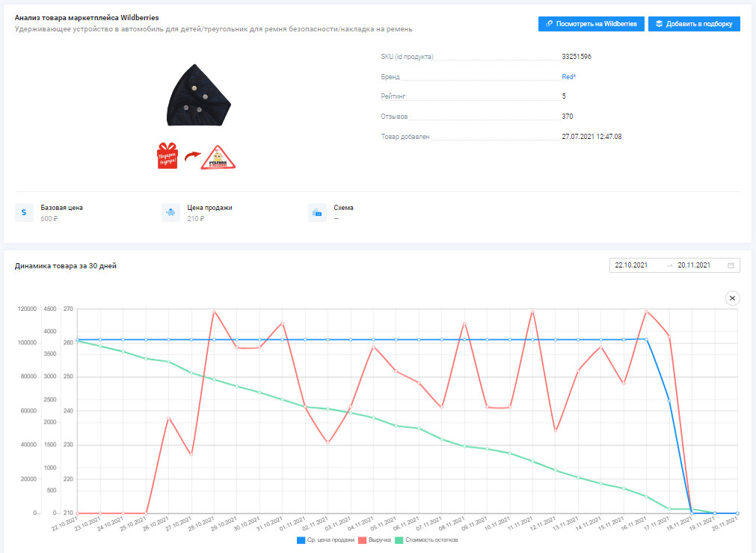
Task: Click the revenue peak point on 16.11.2021
Action: click(x=647, y=312)
